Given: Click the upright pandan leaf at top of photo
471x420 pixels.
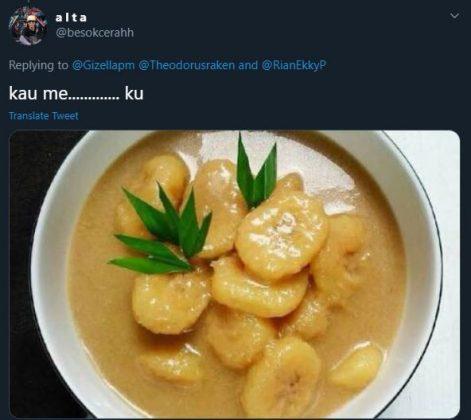Looking at the screenshot, I should (256, 170).
